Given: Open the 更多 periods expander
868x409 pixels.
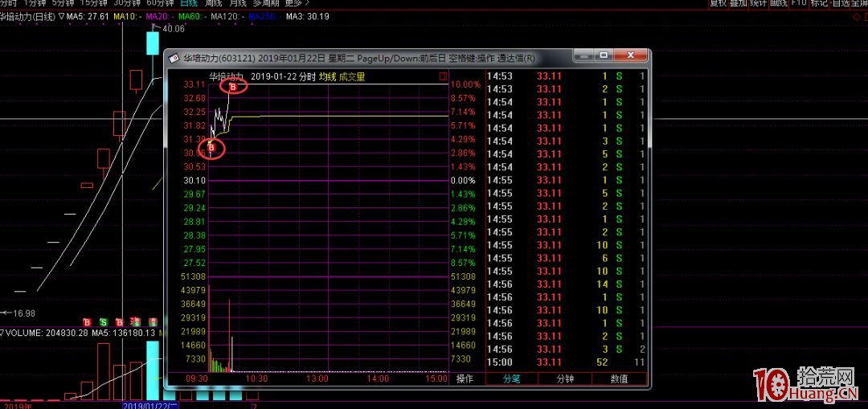Looking at the screenshot, I should point(297,3).
